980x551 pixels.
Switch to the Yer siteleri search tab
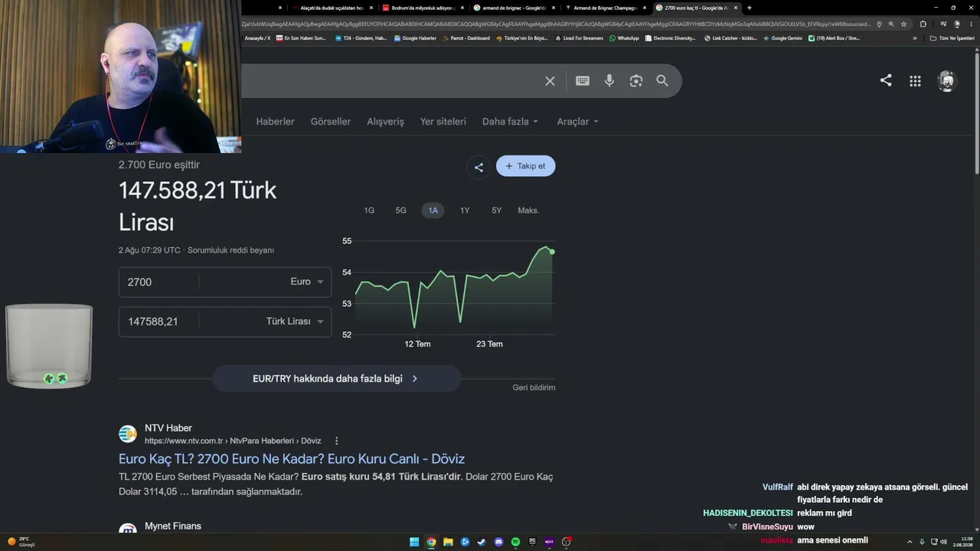443,122
